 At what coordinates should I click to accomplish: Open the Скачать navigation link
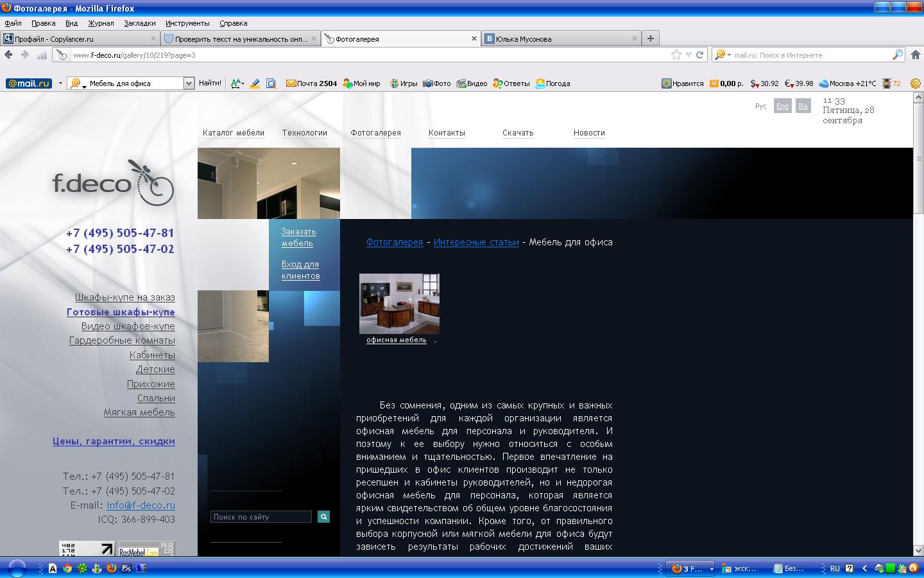pos(518,133)
